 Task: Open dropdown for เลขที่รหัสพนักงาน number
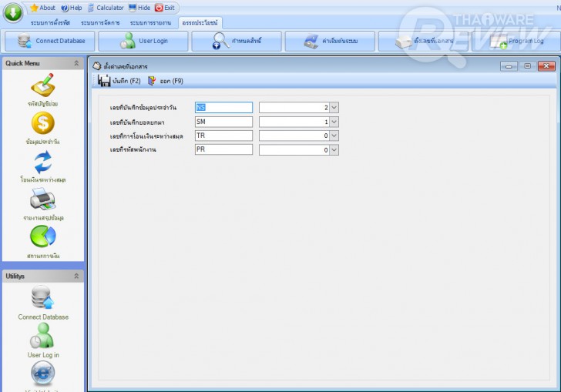(x=334, y=150)
